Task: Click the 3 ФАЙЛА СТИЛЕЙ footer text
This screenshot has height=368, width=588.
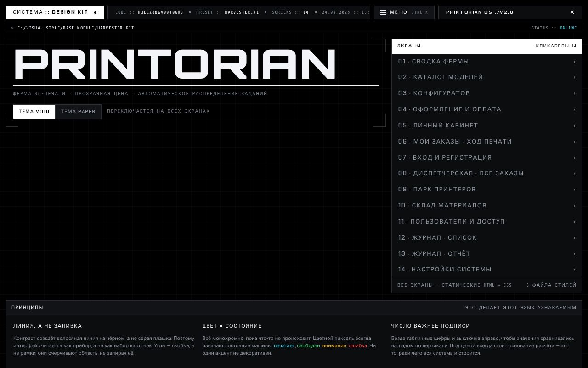Action: (x=551, y=285)
